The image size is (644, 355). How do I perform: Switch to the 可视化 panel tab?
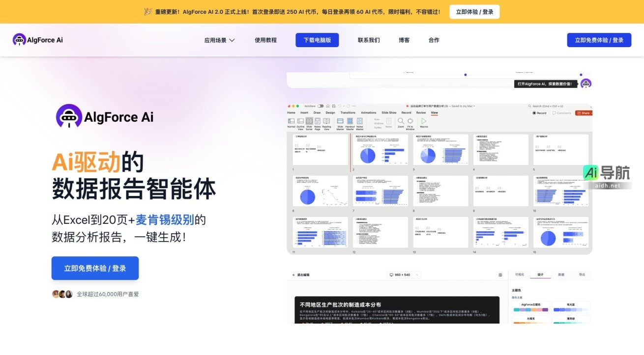[521, 273]
